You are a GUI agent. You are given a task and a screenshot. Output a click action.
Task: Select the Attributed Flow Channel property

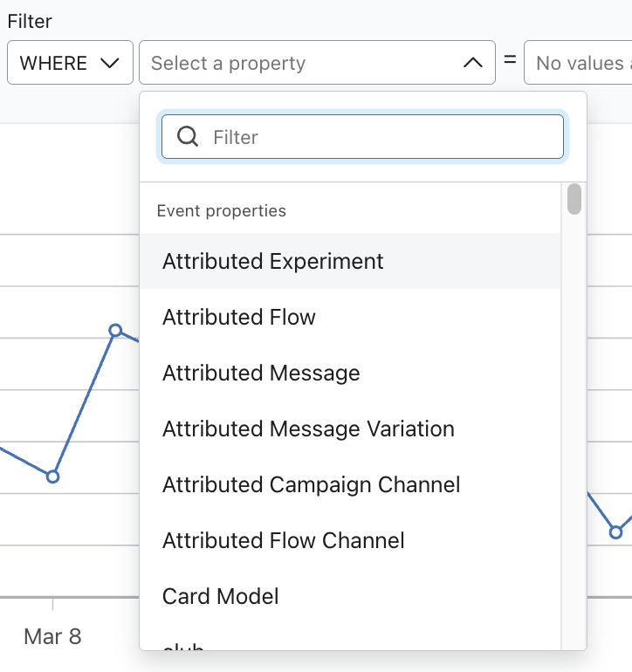pos(283,540)
